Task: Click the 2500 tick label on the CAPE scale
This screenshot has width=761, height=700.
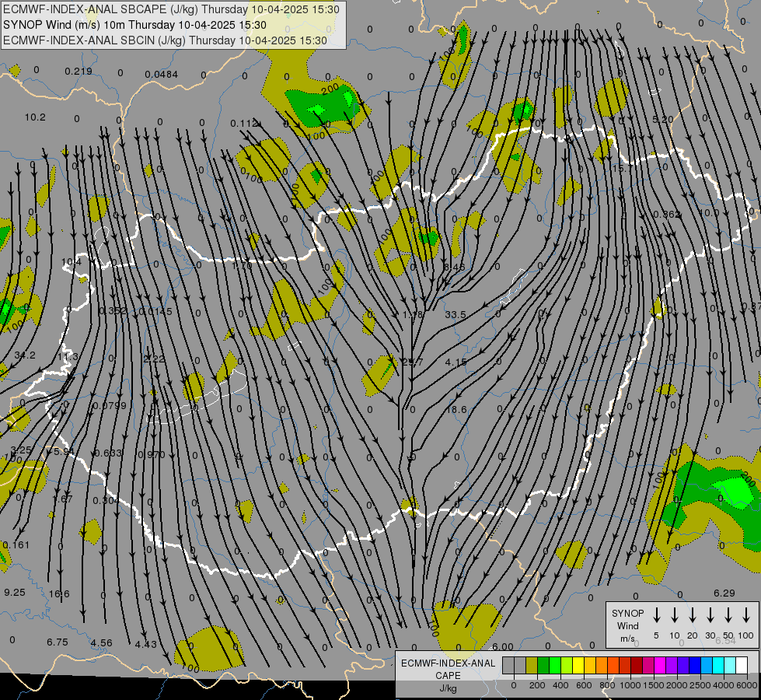Action: coord(700,685)
